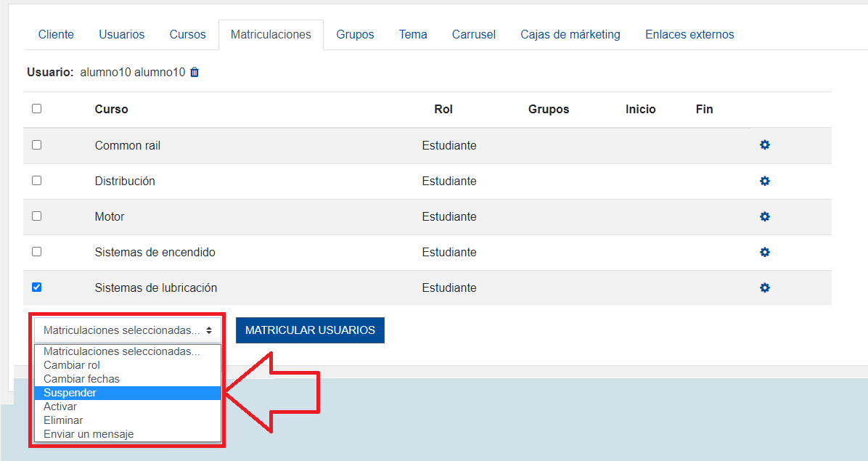
Task: Select Enviar un mensaje option
Action: coord(89,434)
